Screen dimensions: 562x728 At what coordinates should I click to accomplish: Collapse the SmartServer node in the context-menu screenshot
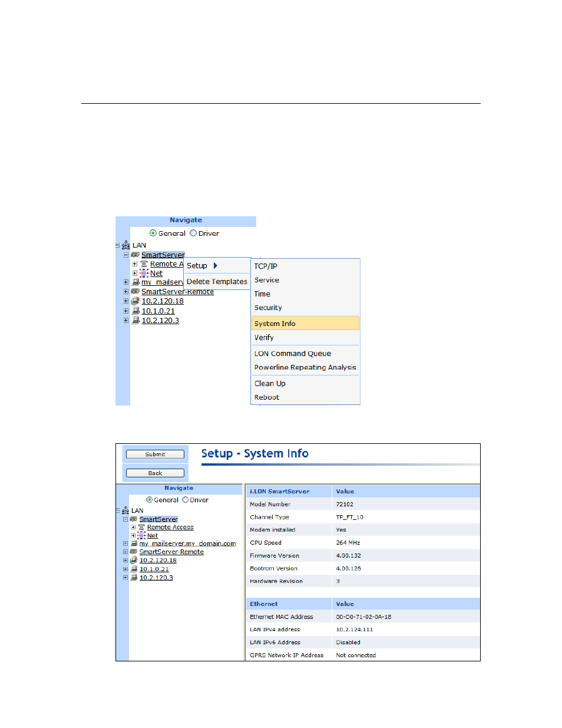coord(126,255)
